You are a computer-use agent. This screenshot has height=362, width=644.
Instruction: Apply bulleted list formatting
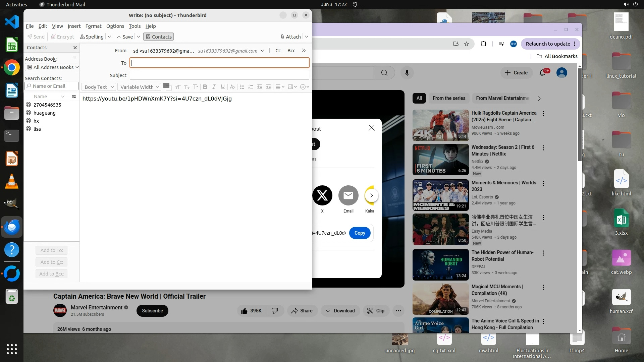pos(242,87)
